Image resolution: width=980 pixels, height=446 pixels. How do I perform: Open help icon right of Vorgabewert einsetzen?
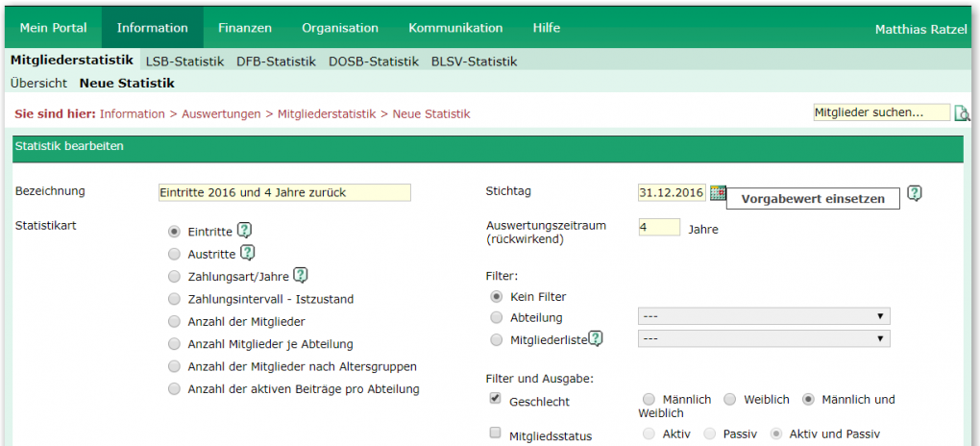point(915,193)
